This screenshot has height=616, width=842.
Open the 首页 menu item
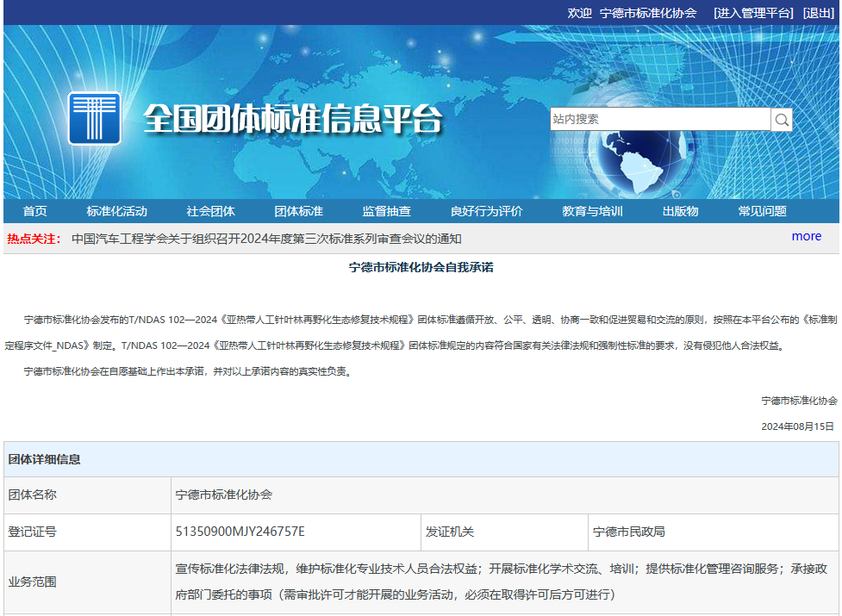coord(34,212)
